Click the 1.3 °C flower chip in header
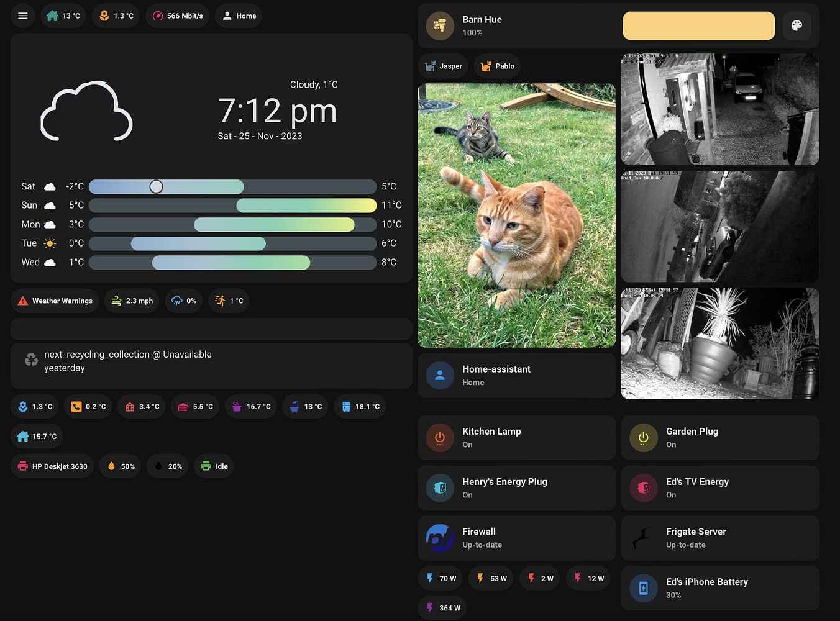840x621 pixels. pos(116,16)
